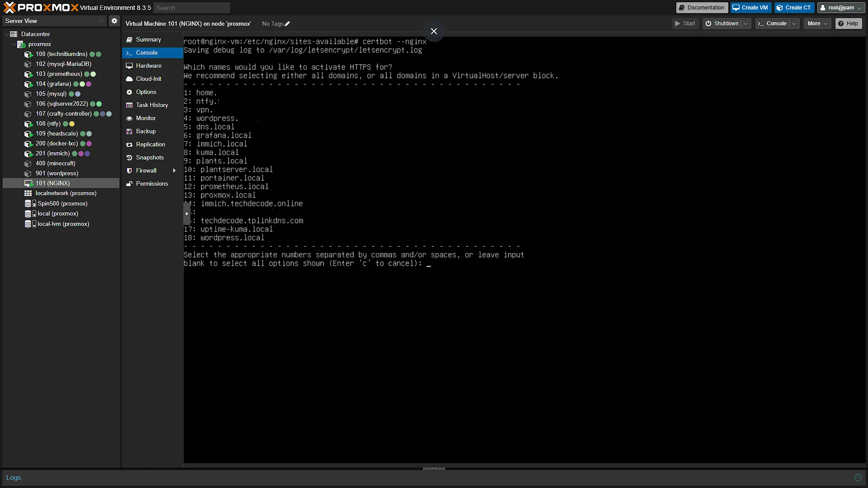Open the Backup tab
The width and height of the screenshot is (868, 488).
152,131
